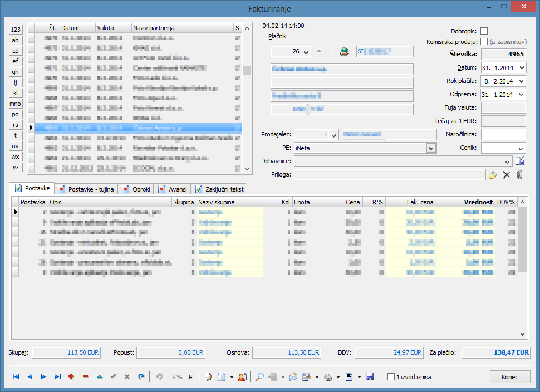Open the Zaključni tekst tab
540x392 pixels.
219,189
